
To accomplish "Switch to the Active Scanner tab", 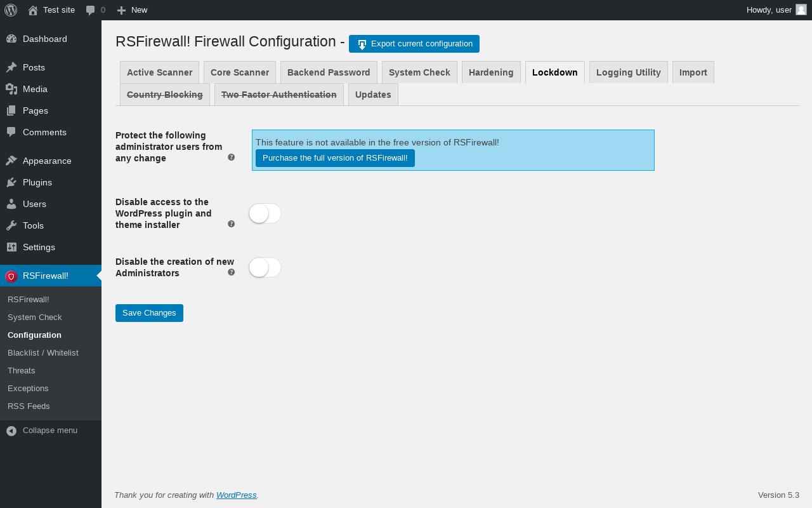I will click(x=159, y=72).
